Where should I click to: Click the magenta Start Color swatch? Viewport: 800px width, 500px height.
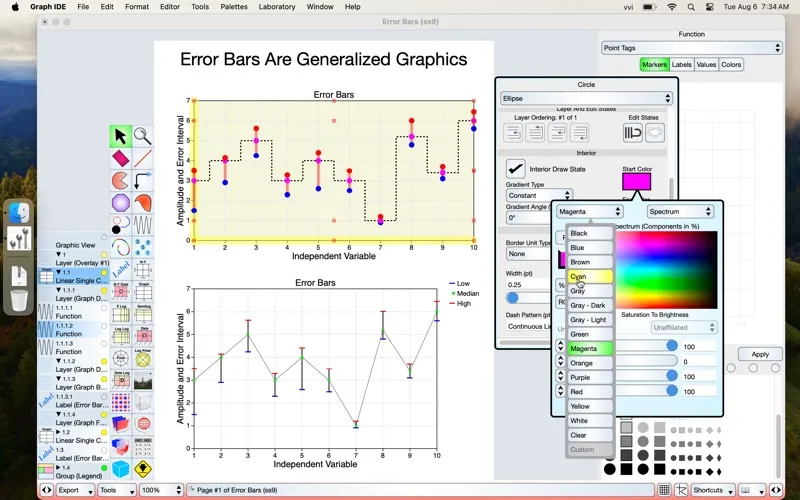(x=636, y=182)
